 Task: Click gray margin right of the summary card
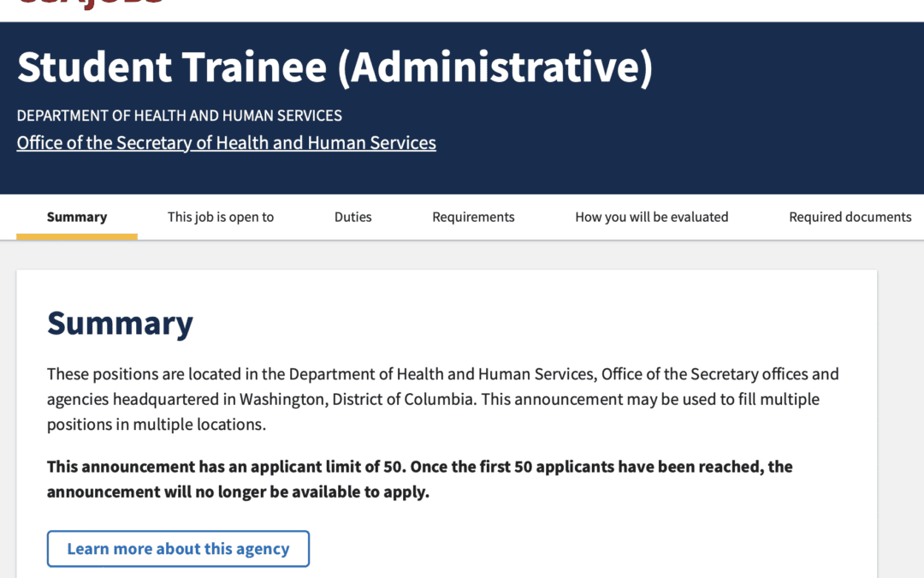(900, 411)
